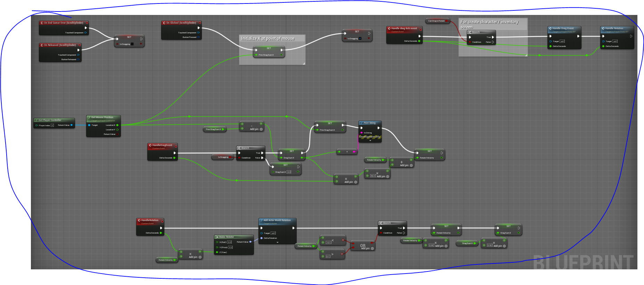The image size is (644, 285).
Task: Add pin on the plus math node
Action: 406,165
